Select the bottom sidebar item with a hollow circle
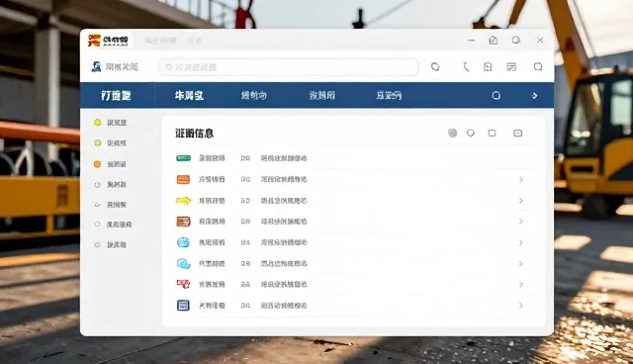The height and width of the screenshot is (364, 633). tap(110, 245)
